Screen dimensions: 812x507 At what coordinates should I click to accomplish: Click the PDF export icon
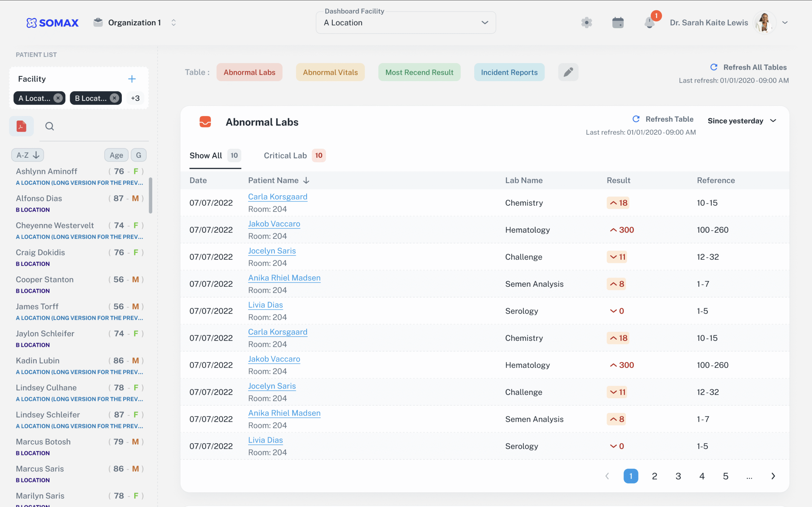[21, 126]
